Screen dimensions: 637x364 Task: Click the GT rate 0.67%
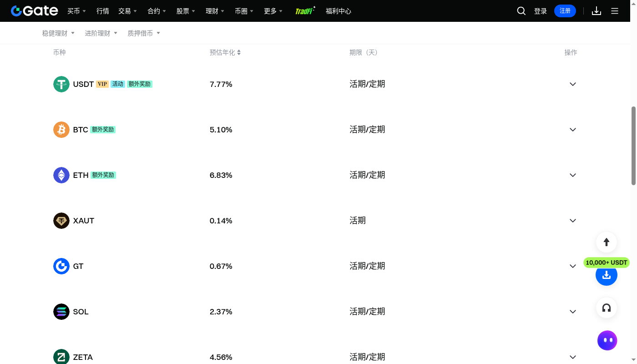221,266
